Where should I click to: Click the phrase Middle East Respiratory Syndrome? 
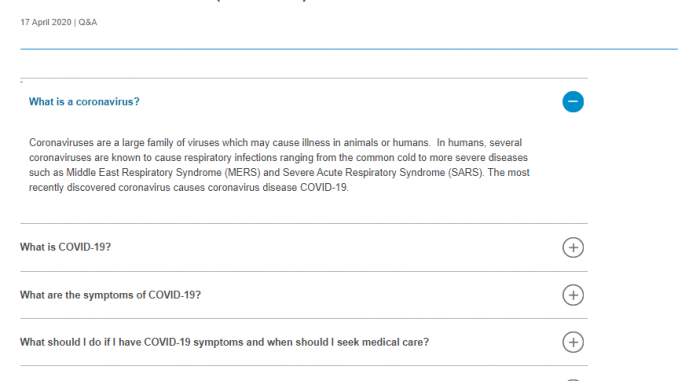click(x=144, y=173)
